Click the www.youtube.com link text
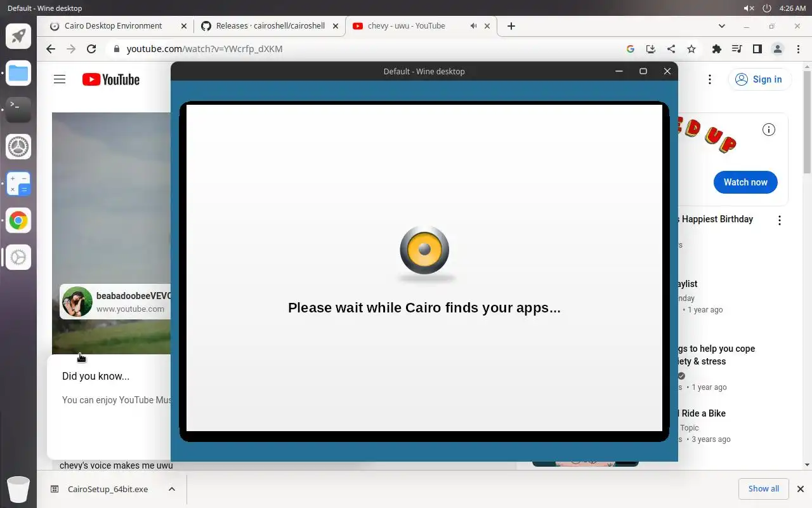This screenshot has width=812, height=508. tap(130, 309)
